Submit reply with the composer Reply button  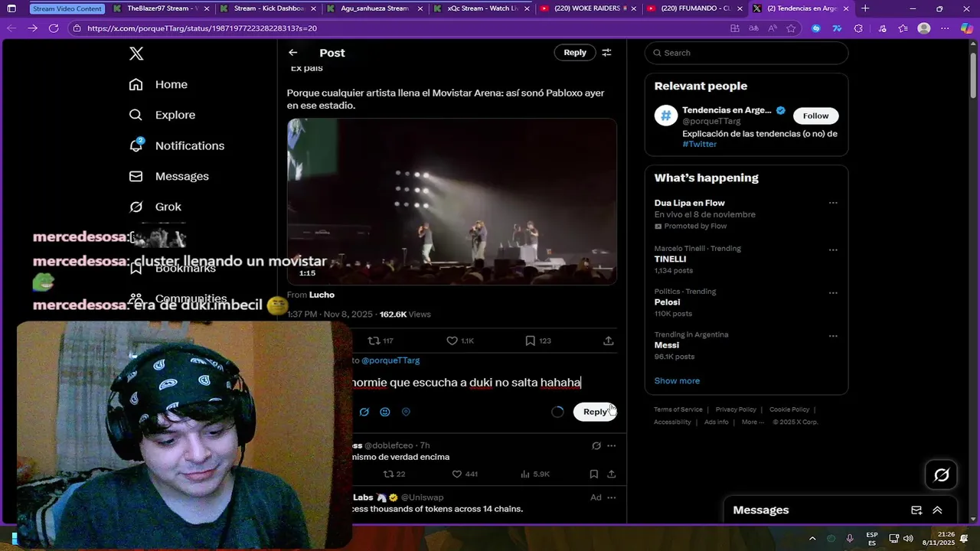pos(595,412)
